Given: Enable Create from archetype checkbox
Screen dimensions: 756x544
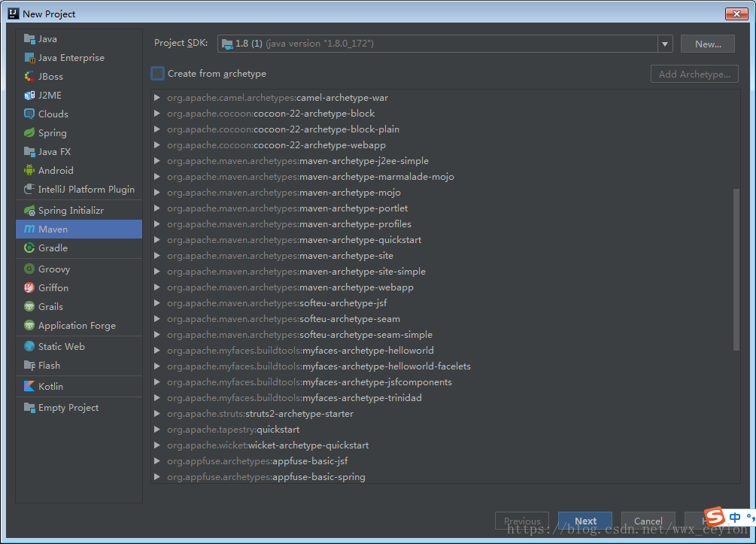Looking at the screenshot, I should point(158,74).
